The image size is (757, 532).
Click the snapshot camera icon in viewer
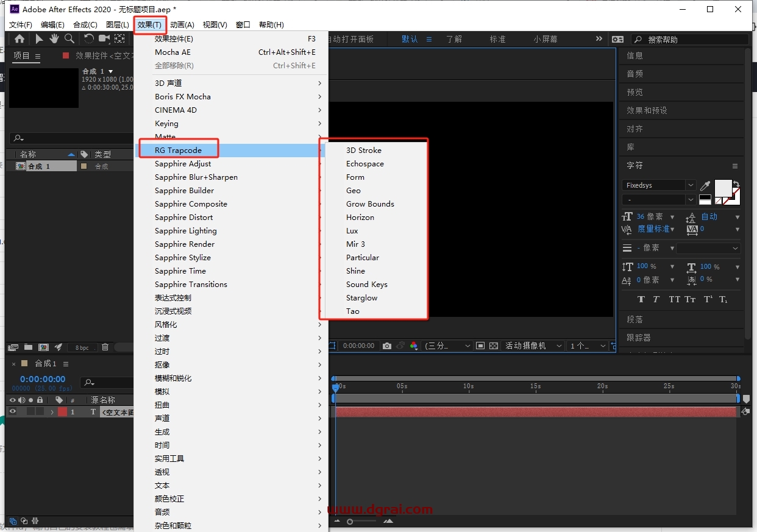click(386, 346)
